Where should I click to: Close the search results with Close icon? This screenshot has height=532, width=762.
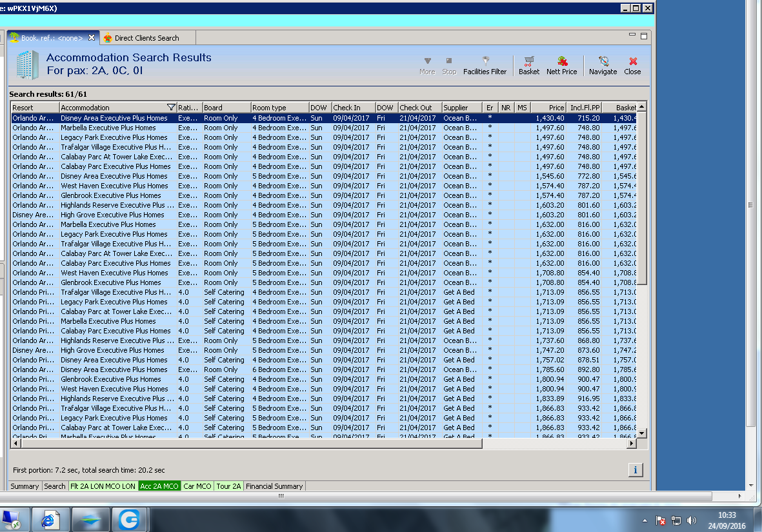click(632, 66)
